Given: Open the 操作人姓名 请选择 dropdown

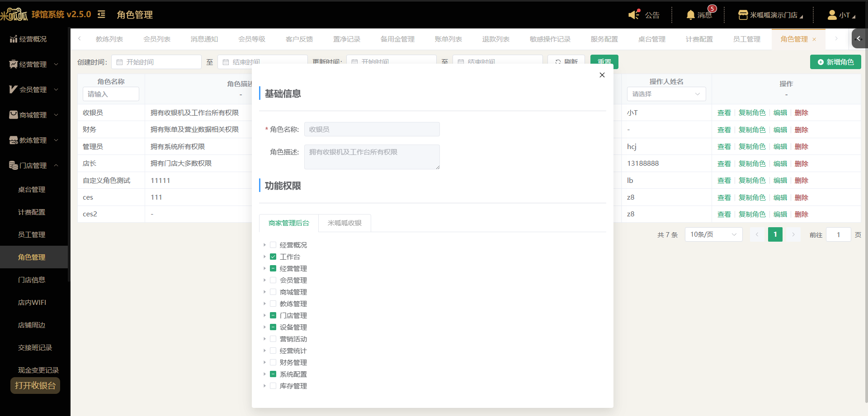Looking at the screenshot, I should (x=666, y=94).
